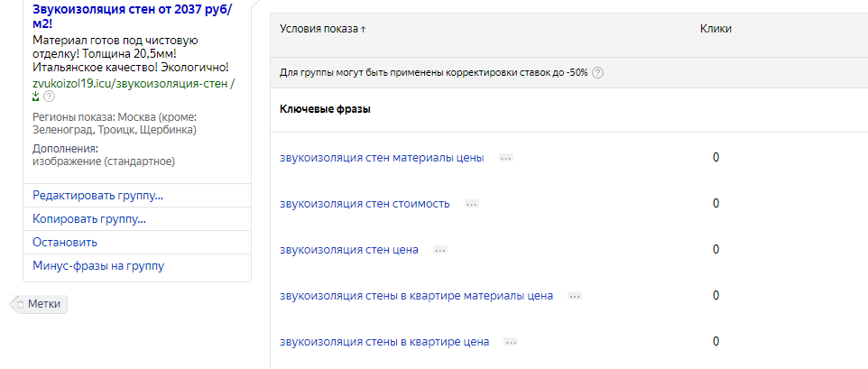Click the 'Метки' tag button
Image resolution: width=868 pixels, height=369 pixels.
coord(42,304)
